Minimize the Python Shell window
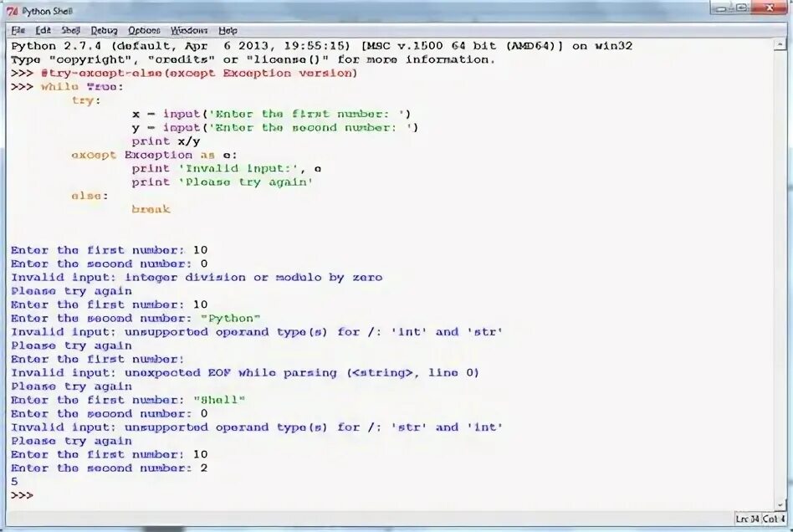Screen dimensions: 793x532 click(721, 8)
